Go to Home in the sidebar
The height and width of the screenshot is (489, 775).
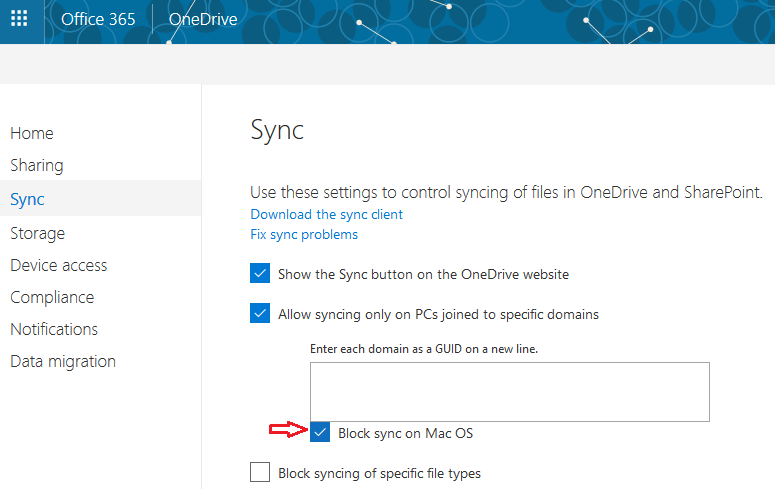[x=32, y=133]
